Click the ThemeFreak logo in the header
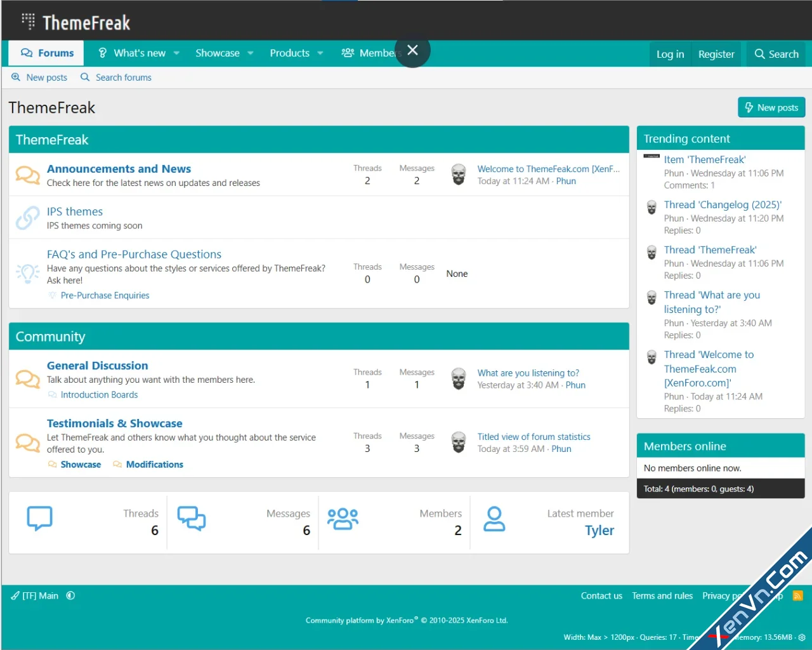The image size is (812, 650). click(x=76, y=23)
